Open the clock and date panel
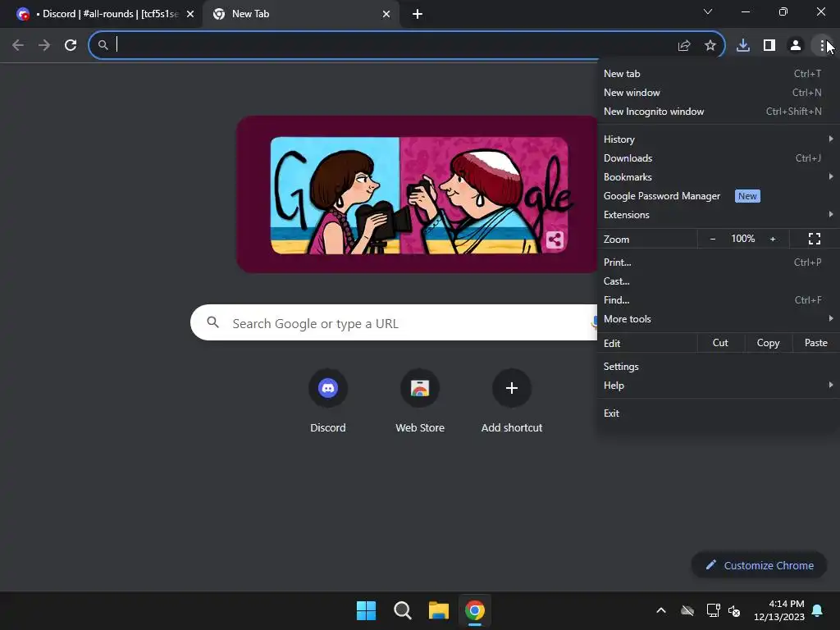This screenshot has width=840, height=630. click(779, 610)
